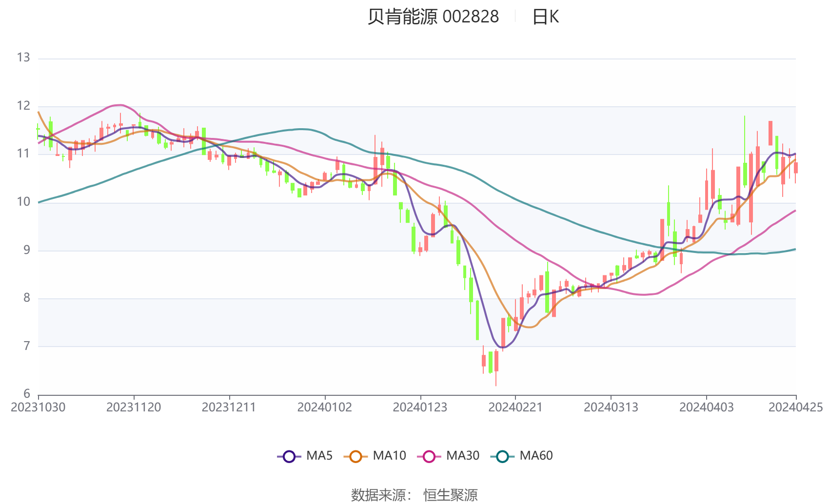Click the 日K label in title
Image resolution: width=829 pixels, height=504 pixels.
point(545,17)
